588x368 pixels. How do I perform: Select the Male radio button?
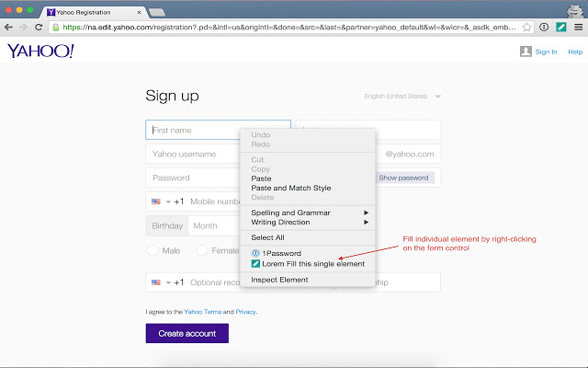153,250
